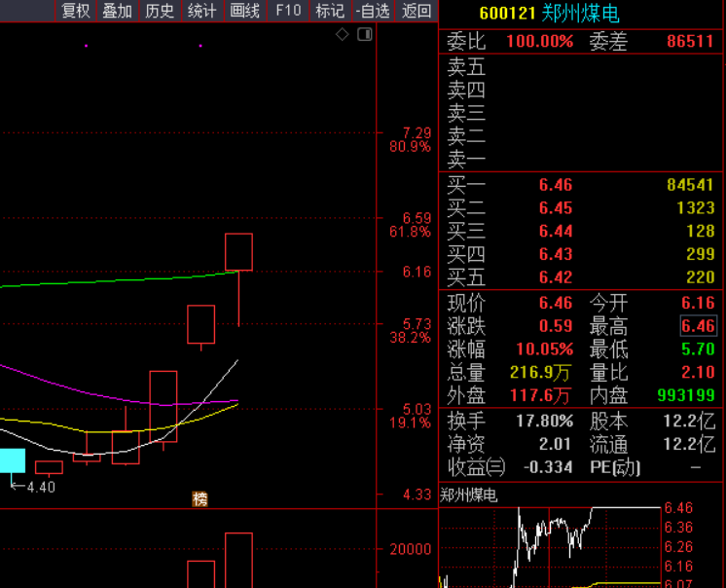This screenshot has height=588, width=726.
Task: Click 收益(三) value -0.334
Action: click(548, 467)
